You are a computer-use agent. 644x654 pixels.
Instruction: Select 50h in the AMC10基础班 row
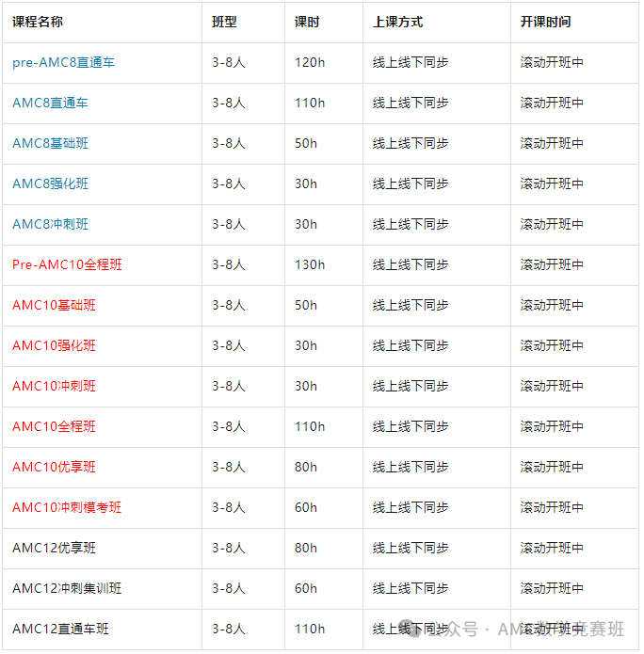306,305
